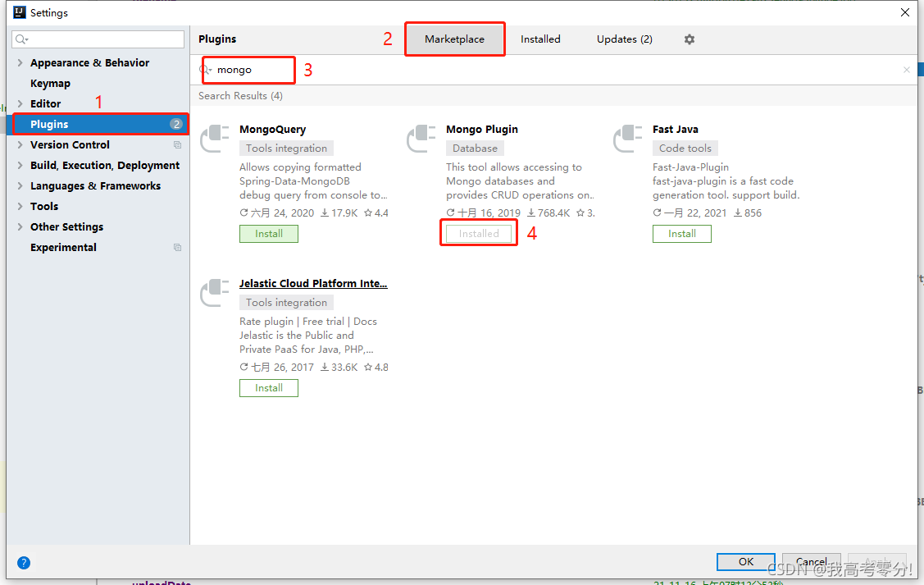924x585 pixels.
Task: Click inside the mongo search field
Action: tap(254, 70)
